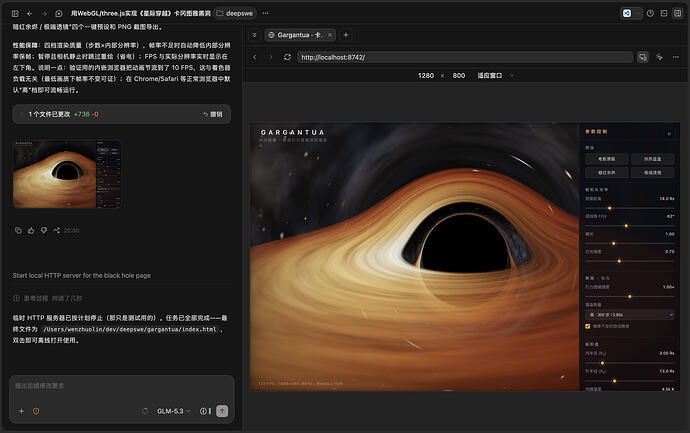
Task: Apply the top-left preset button in 参数控制
Action: [x=607, y=159]
